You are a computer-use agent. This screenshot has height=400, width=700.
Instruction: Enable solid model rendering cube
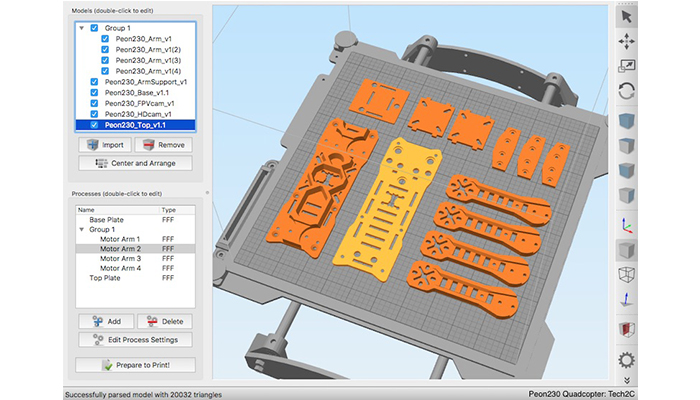(x=626, y=250)
